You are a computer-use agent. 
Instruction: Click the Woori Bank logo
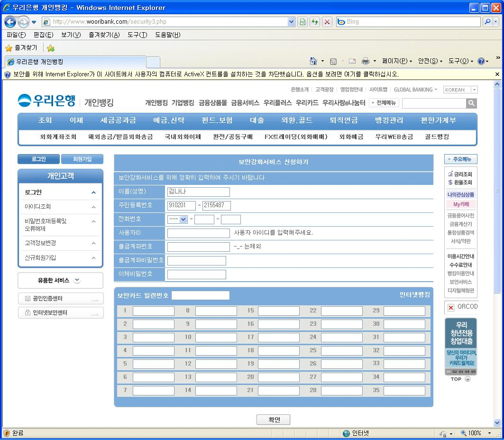[x=46, y=101]
